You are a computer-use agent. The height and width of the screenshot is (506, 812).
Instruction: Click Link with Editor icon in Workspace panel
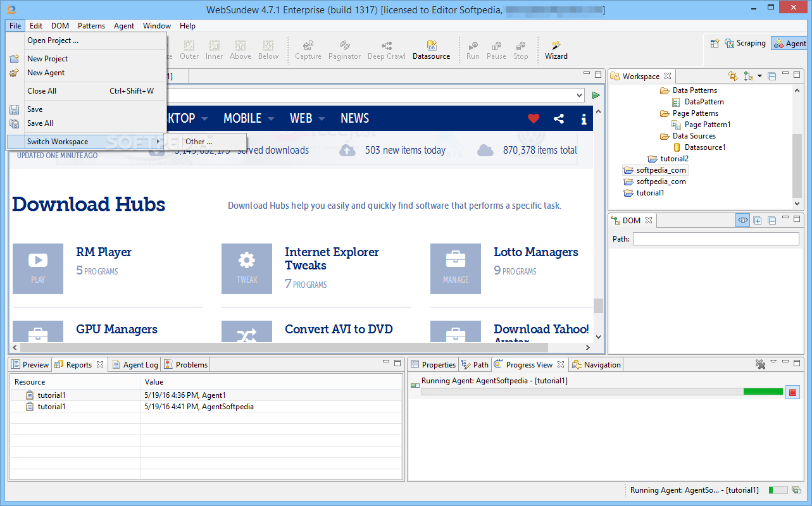pyautogui.click(x=733, y=76)
